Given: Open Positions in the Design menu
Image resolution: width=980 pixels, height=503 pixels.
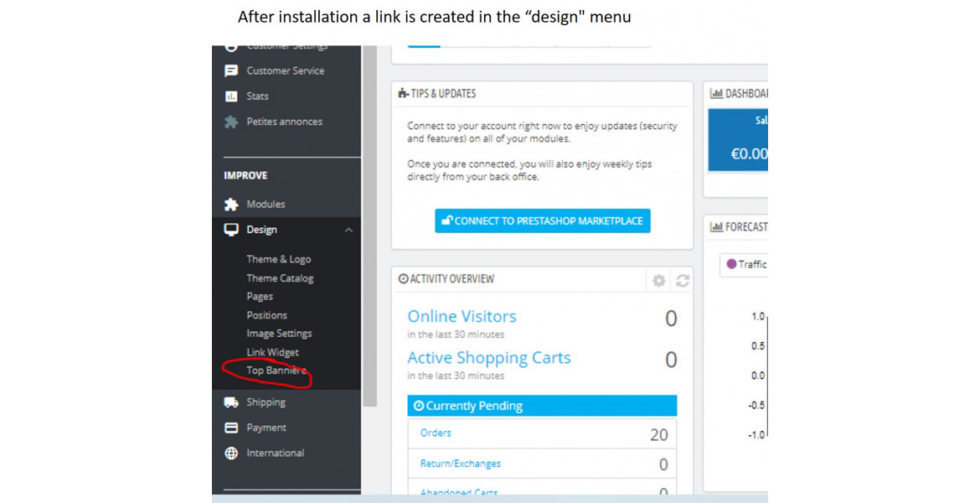Looking at the screenshot, I should click(266, 314).
